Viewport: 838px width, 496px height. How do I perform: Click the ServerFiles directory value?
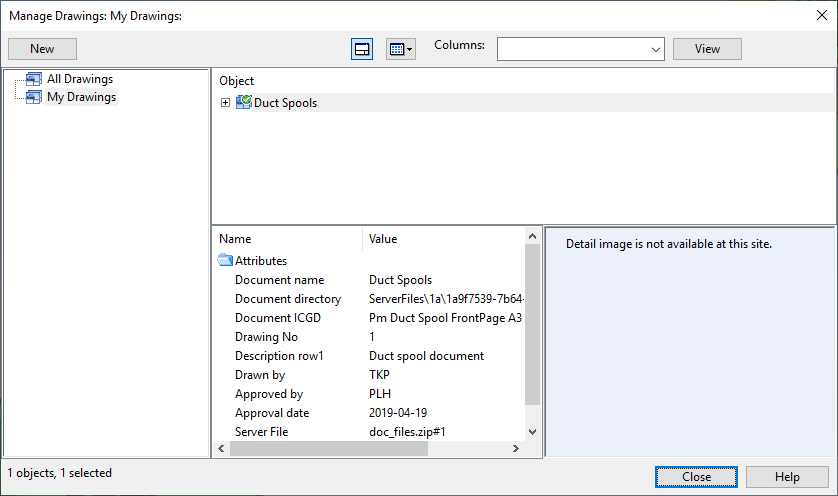pos(446,299)
